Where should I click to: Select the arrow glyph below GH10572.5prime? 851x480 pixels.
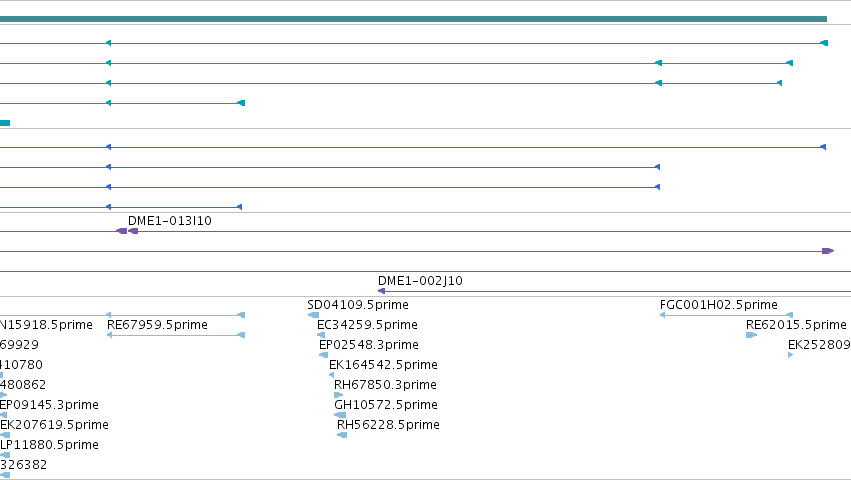pos(340,415)
